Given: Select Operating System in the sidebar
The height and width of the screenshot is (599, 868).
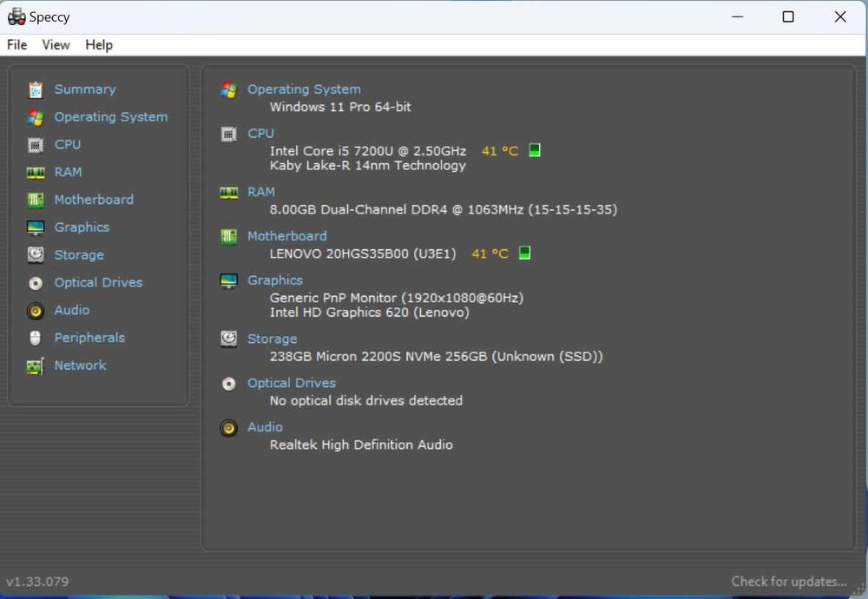Looking at the screenshot, I should tap(111, 117).
